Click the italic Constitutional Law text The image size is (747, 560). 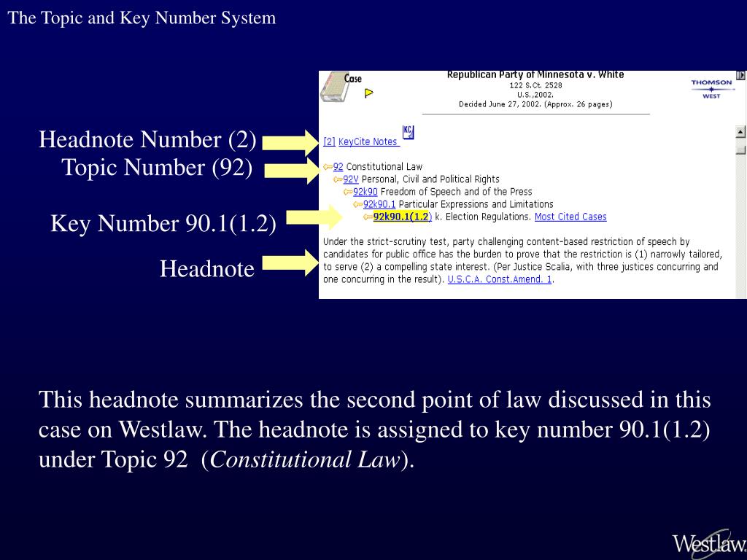click(304, 459)
